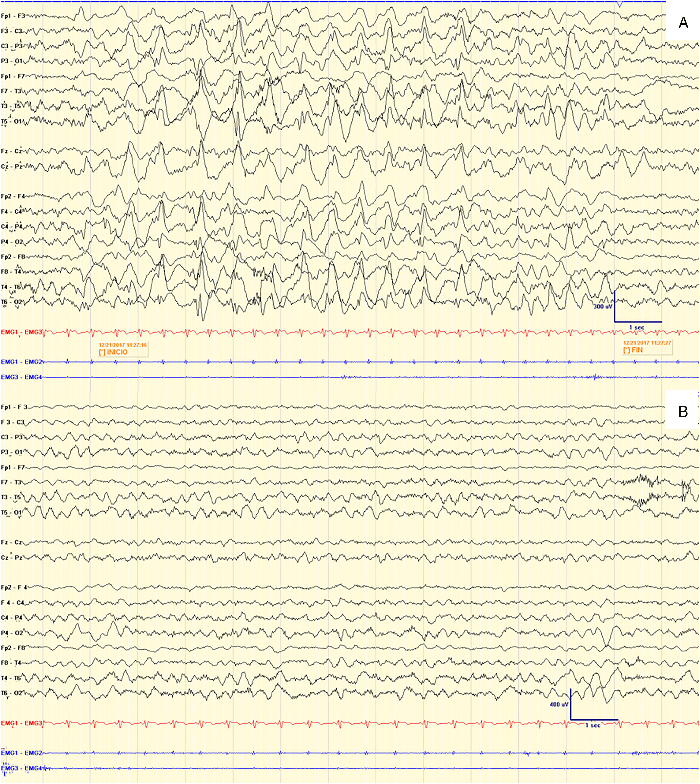
Task: Click the FIN annotation marker
Action: (633, 350)
